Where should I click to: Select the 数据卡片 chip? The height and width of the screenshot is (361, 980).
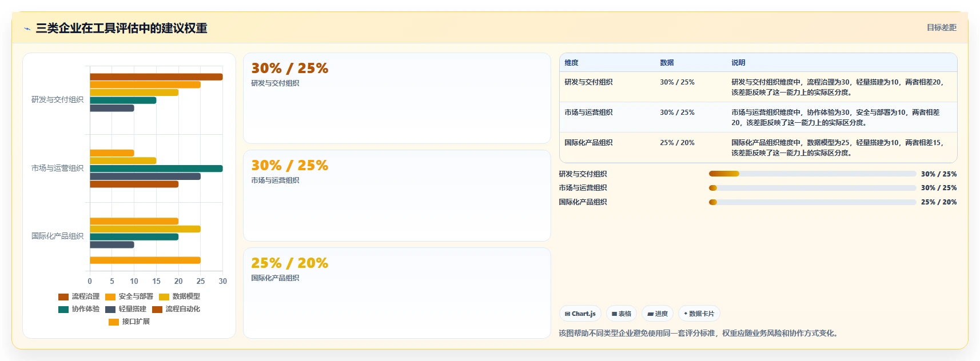tap(699, 314)
